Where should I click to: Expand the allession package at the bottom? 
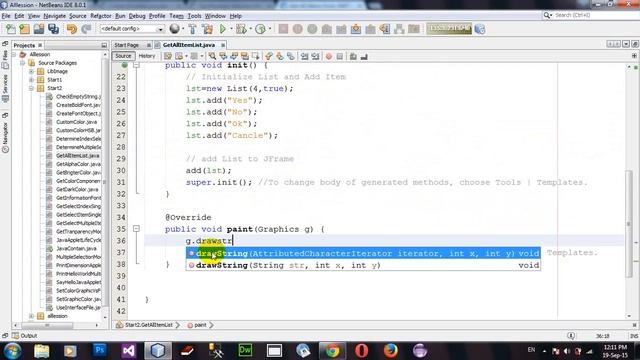coord(31,316)
